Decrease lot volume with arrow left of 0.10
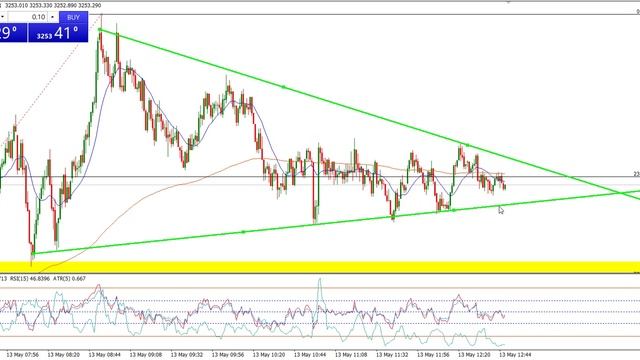Screen dimensions: 640x360 (3, 17)
